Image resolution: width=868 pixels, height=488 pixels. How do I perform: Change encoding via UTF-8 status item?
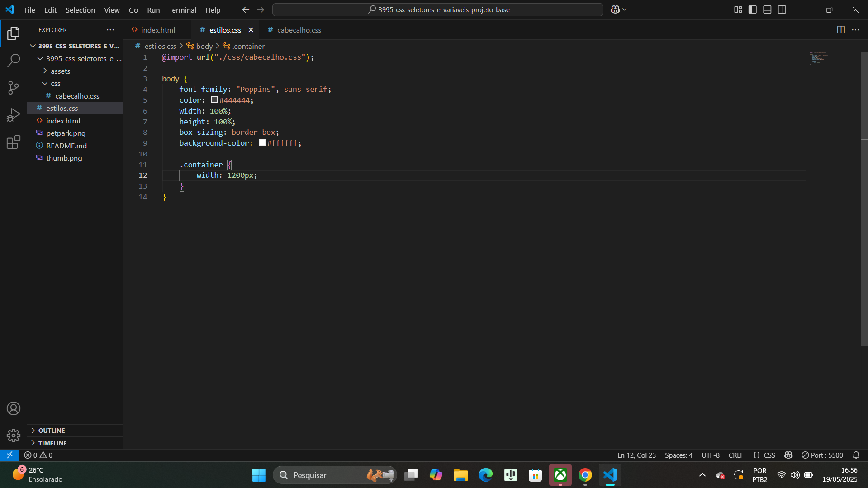point(711,455)
